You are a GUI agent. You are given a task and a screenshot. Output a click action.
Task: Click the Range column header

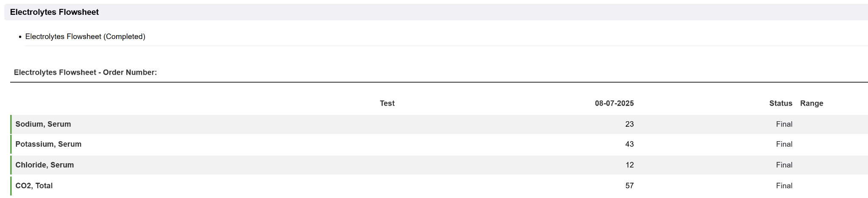(811, 103)
